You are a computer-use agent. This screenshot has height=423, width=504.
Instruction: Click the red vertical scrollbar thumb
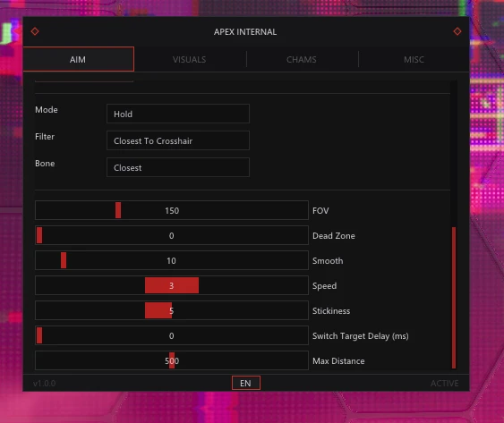pos(454,298)
